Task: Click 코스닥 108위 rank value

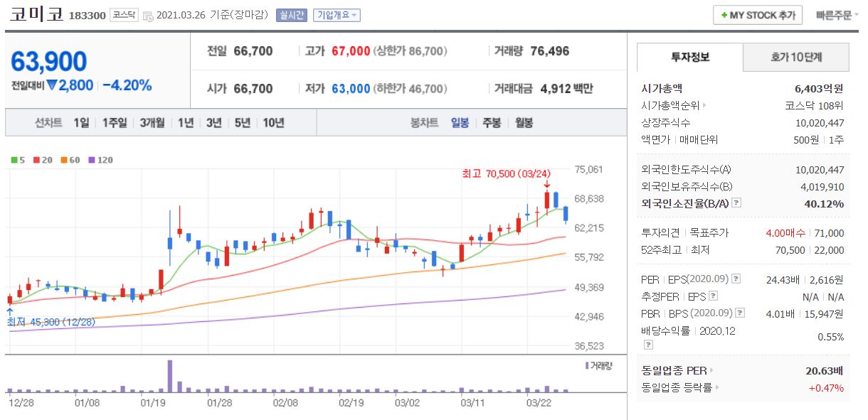Action: coord(814,105)
